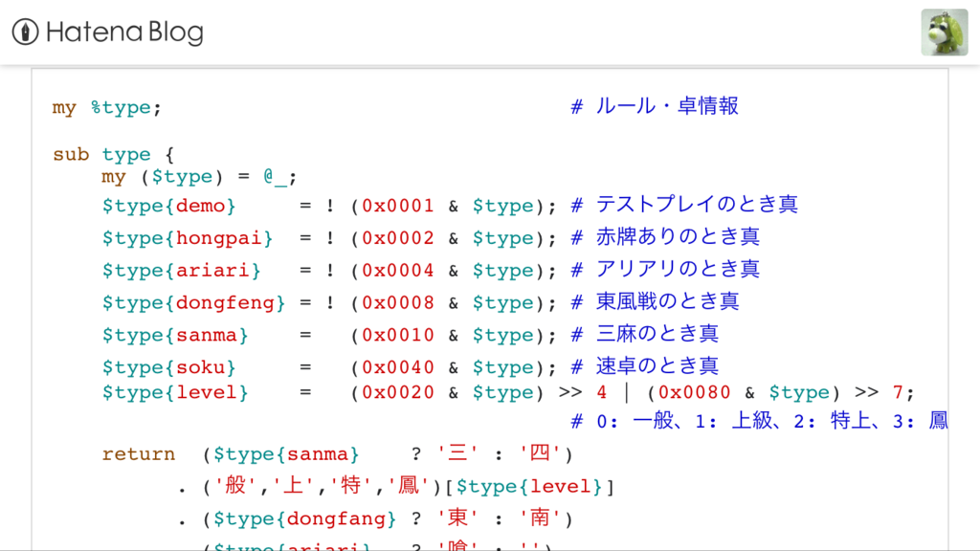Screen dimensions: 980x551
Task: Open the Hatena Blog home link
Action: [107, 32]
